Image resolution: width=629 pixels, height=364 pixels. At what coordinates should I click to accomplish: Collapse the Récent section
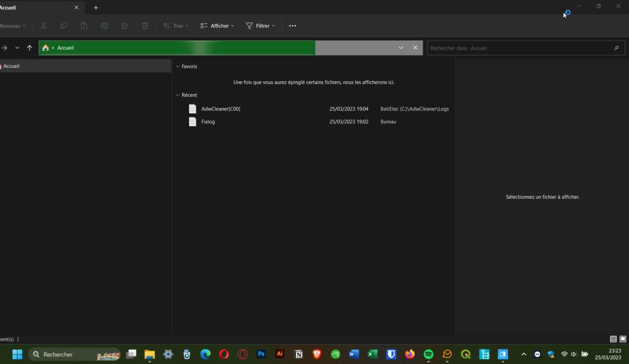click(178, 95)
